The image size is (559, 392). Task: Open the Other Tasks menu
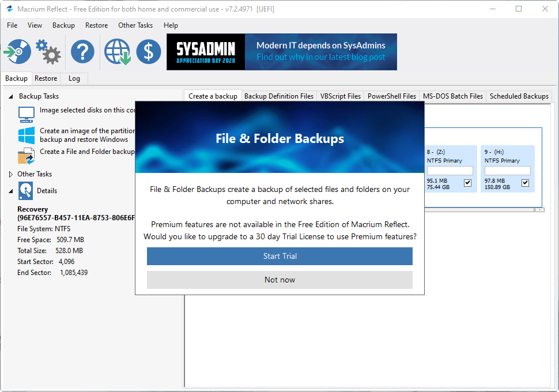[135, 25]
